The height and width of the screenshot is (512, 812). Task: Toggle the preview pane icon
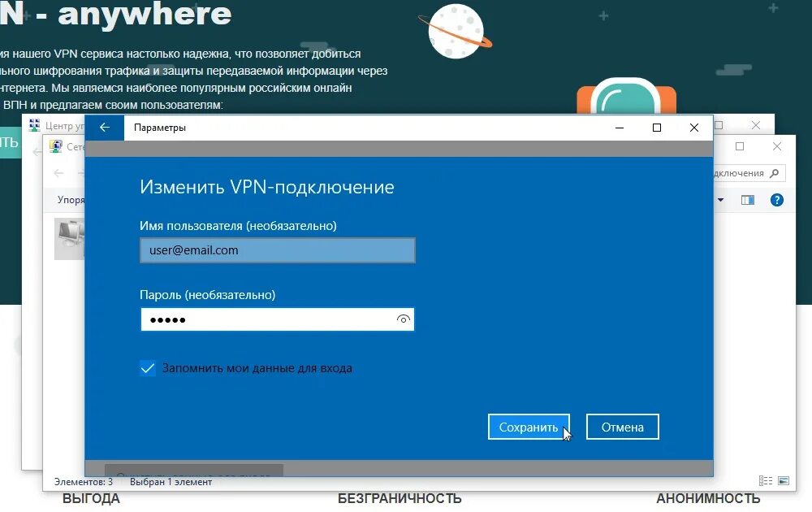pyautogui.click(x=747, y=200)
